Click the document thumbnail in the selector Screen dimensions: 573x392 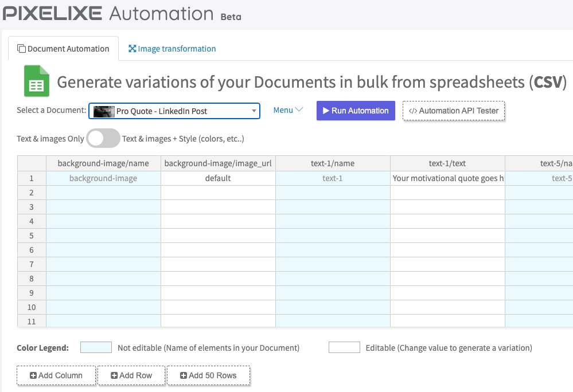[x=104, y=111]
